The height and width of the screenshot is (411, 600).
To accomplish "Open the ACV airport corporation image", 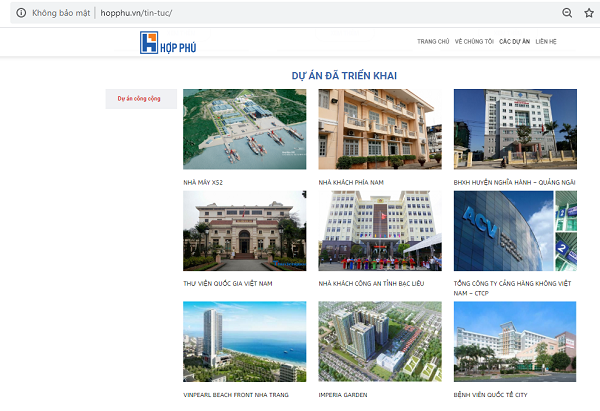I will (x=515, y=231).
